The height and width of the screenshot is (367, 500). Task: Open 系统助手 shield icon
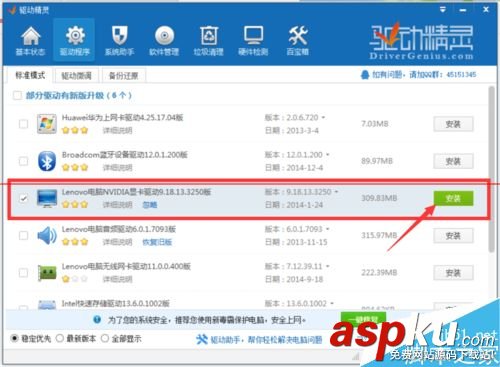coord(119,35)
